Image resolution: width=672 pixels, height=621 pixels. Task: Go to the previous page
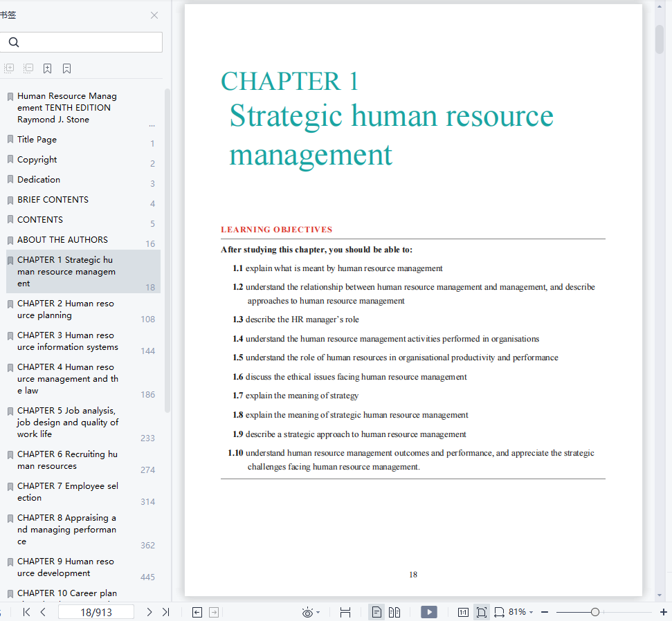(x=43, y=612)
